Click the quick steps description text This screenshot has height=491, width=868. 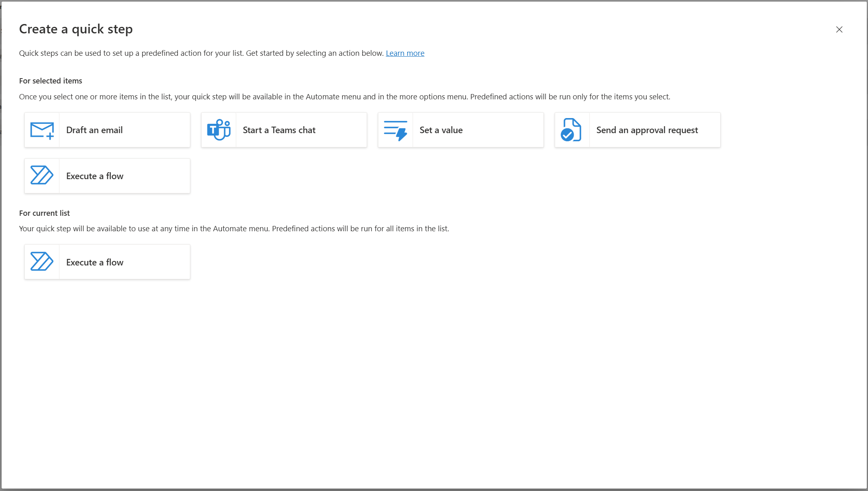[201, 53]
